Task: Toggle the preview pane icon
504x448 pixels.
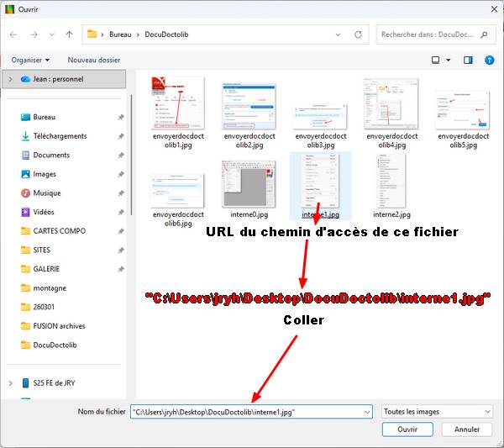Action: click(468, 61)
